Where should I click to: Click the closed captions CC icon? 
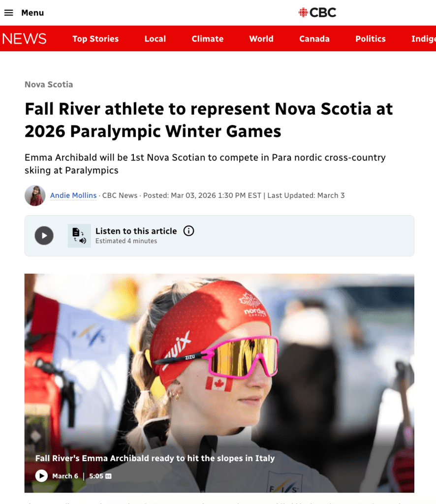109,476
